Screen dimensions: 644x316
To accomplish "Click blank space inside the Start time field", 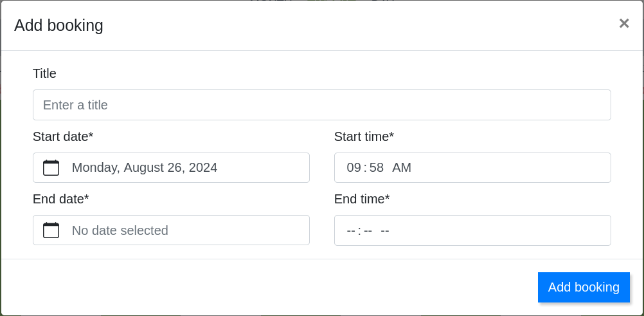I will point(514,168).
